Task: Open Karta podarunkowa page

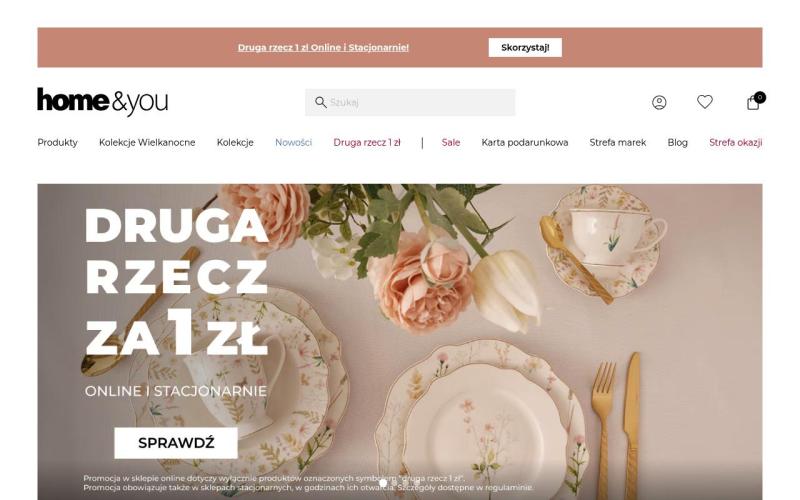Action: coord(525,142)
